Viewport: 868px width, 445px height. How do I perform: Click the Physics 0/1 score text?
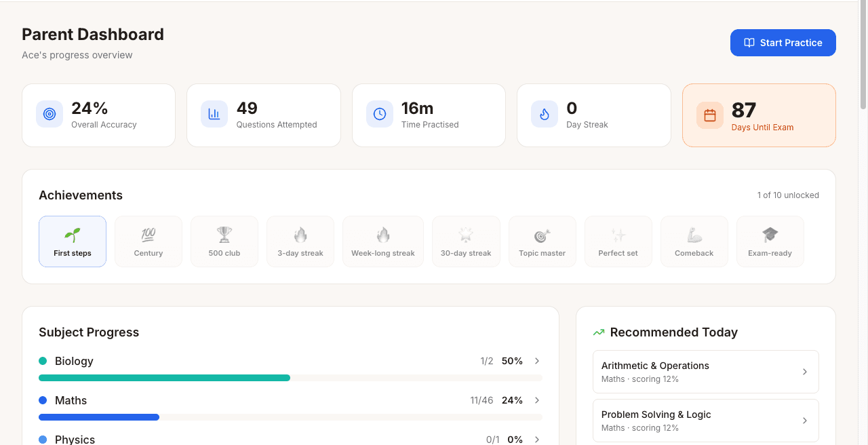coord(493,440)
